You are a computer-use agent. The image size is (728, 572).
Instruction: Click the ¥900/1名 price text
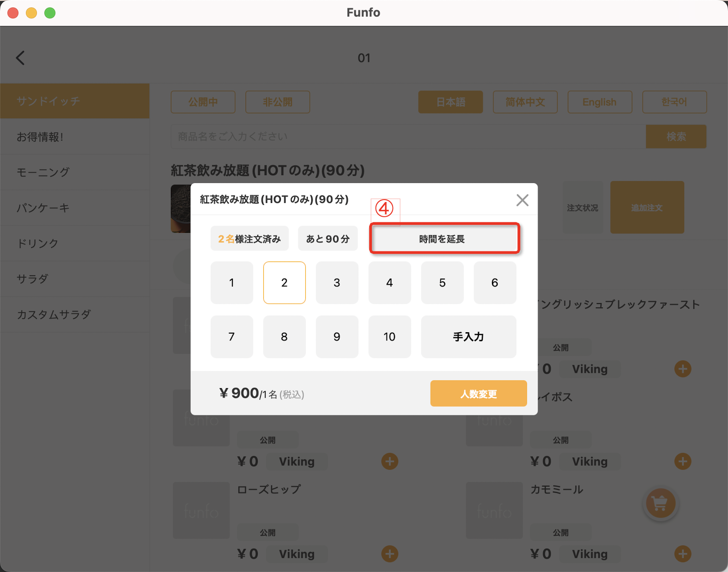261,393
